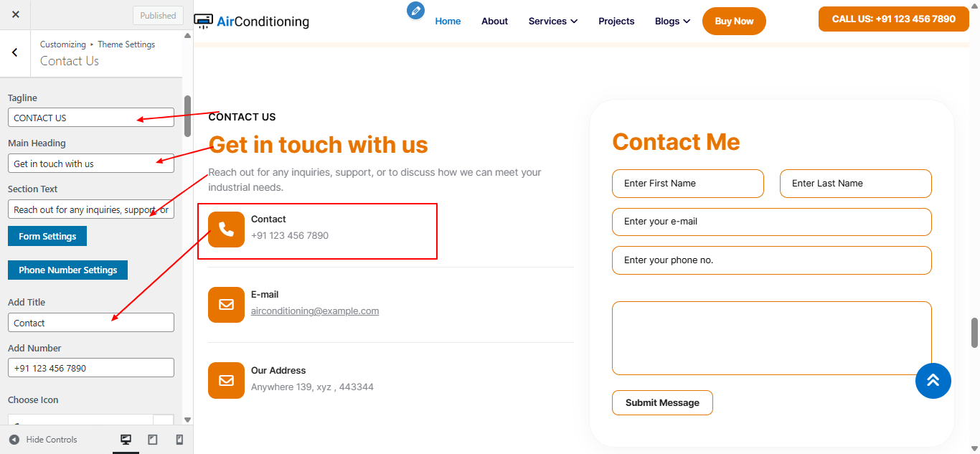Image resolution: width=980 pixels, height=454 pixels.
Task: Click the Enter Last Name field
Action: 856,184
